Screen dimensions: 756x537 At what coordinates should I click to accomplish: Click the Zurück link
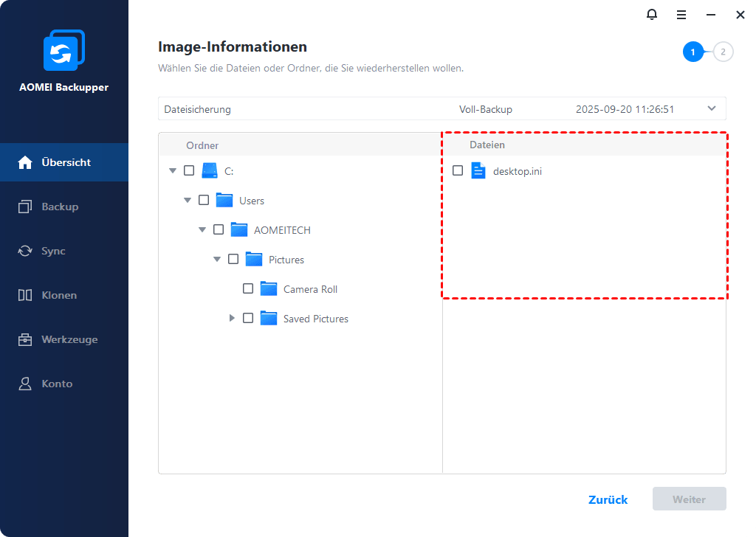[x=608, y=499]
